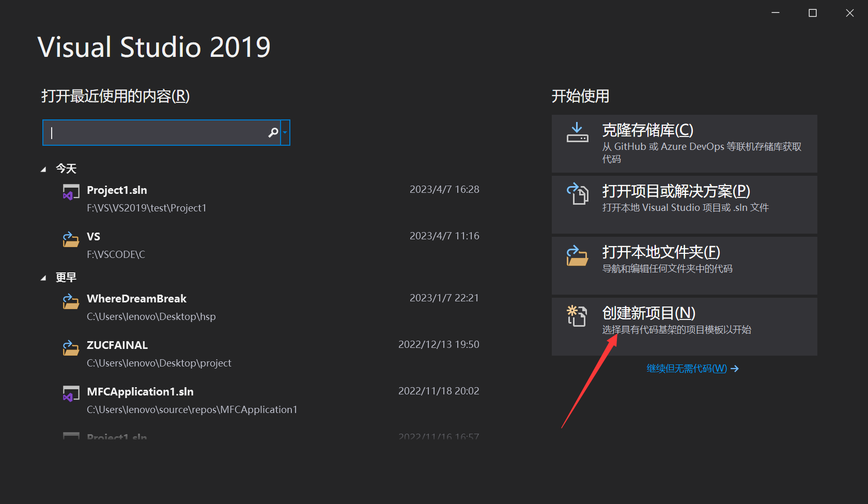
Task: Click description 导航和编辑任何文件夹中的代码
Action: click(x=668, y=269)
